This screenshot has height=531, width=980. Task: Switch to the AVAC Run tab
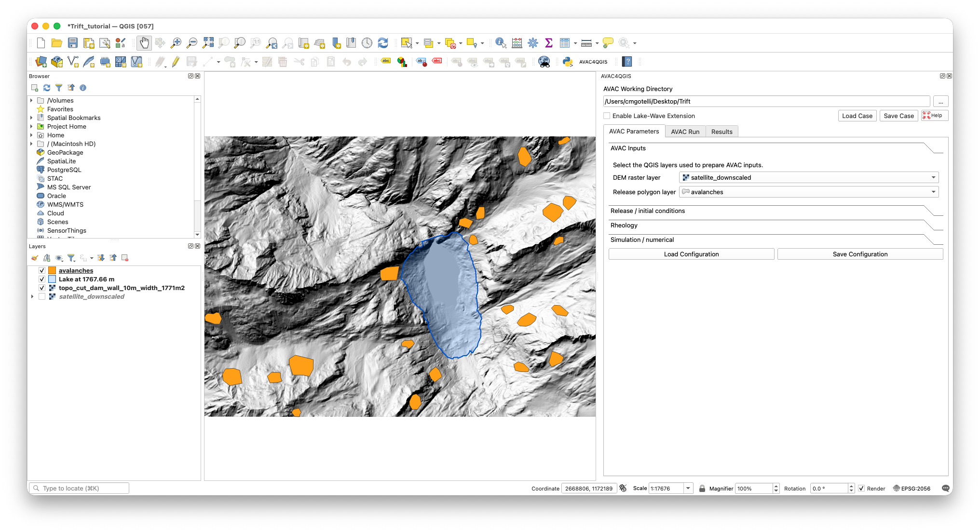(x=685, y=132)
